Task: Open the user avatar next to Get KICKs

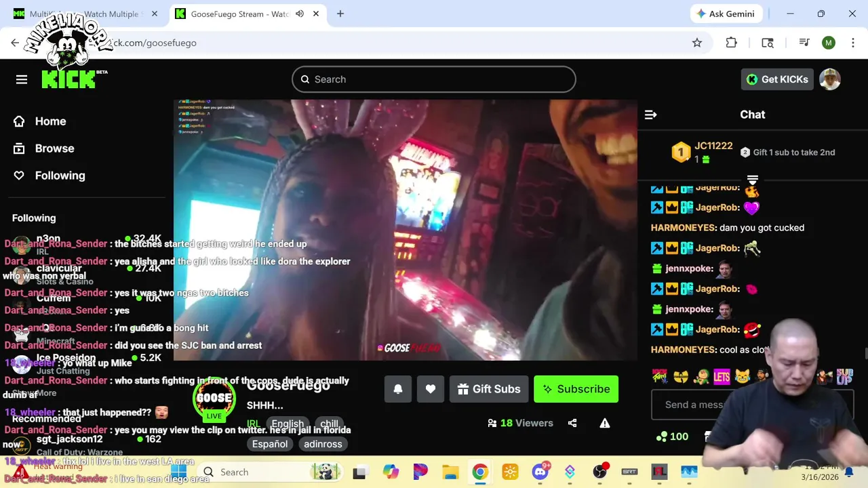Action: [830, 79]
